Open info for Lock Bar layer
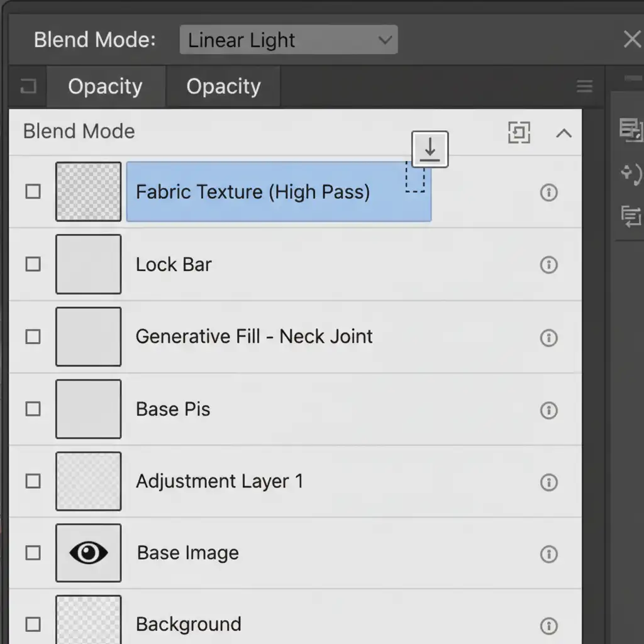This screenshot has height=644, width=644. [548, 265]
